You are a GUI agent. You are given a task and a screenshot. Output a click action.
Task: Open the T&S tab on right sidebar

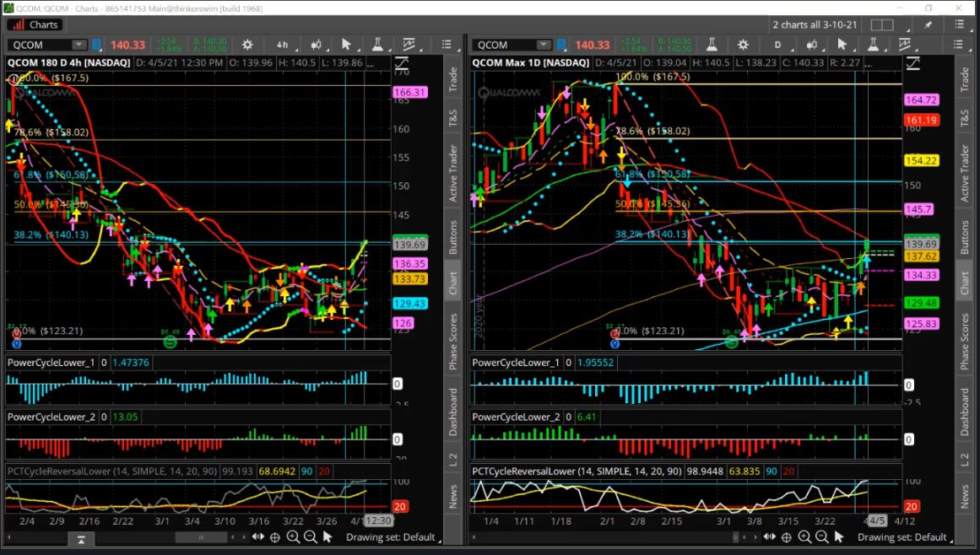[x=965, y=117]
